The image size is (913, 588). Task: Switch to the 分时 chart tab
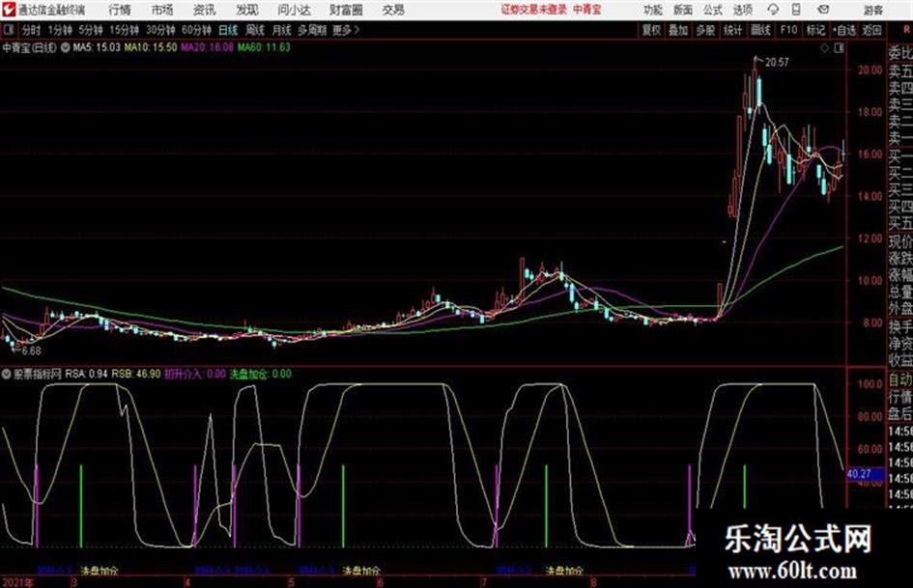32,30
